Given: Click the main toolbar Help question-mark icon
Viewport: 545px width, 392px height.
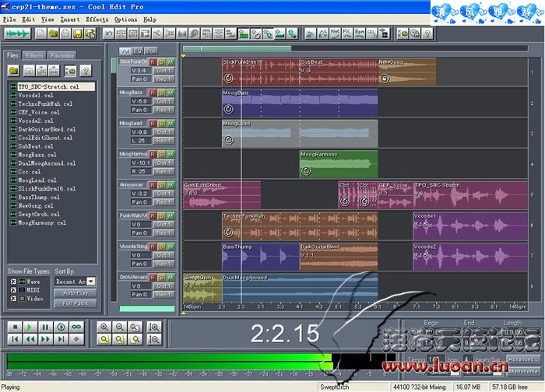Looking at the screenshot, I should coord(427,33).
